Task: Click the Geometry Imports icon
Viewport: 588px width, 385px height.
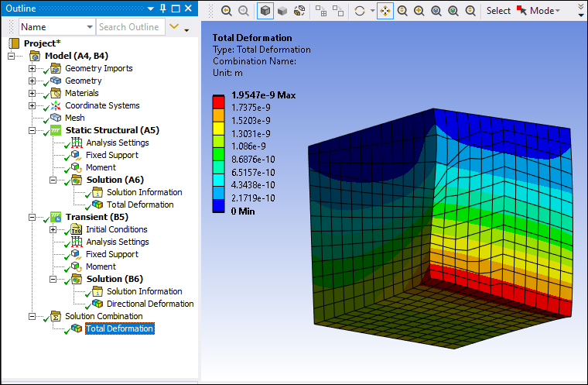Action: click(x=56, y=68)
